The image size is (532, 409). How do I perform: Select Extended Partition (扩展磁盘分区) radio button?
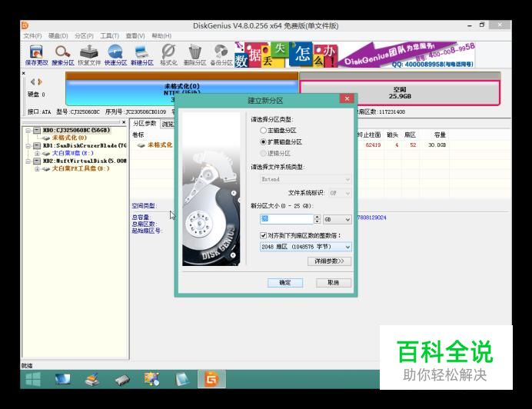[x=263, y=142]
